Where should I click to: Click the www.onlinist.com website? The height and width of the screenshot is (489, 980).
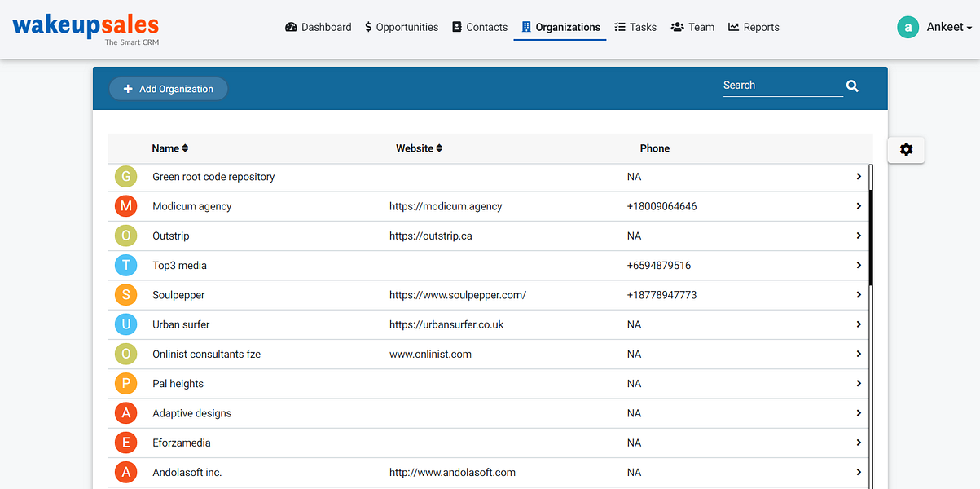430,354
